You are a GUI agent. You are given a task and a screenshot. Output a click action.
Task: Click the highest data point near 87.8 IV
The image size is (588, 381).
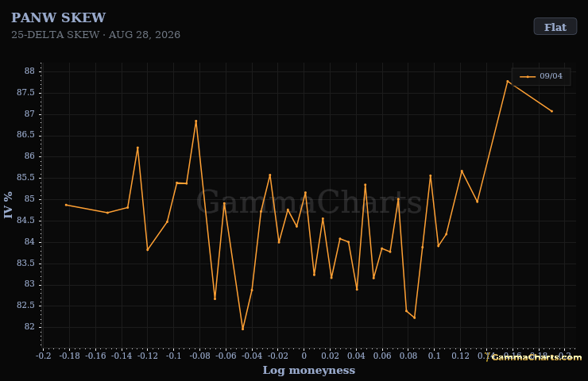coord(508,81)
